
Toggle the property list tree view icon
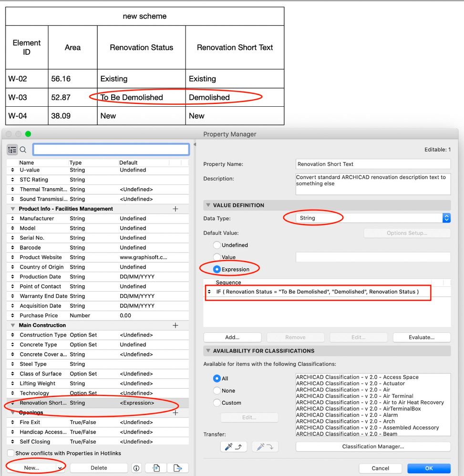[12, 150]
